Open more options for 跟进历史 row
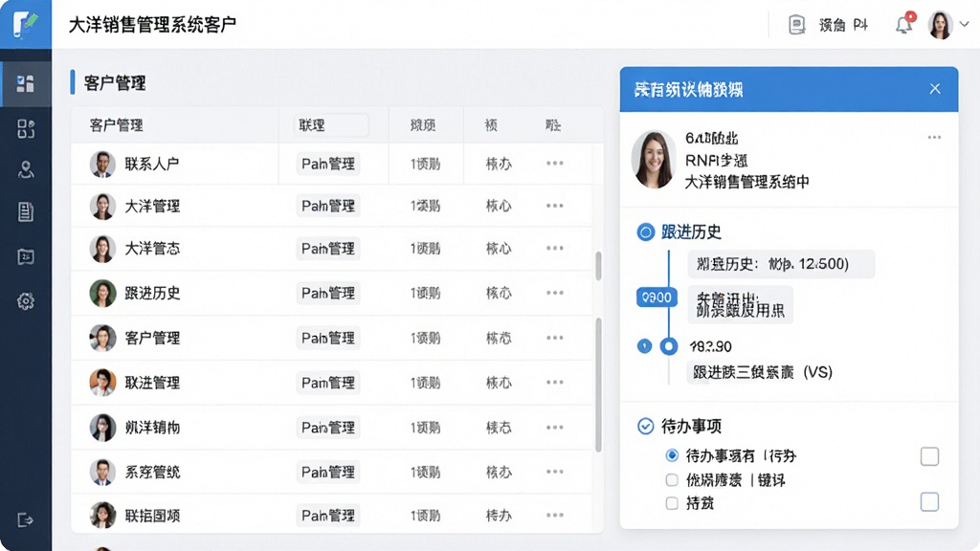Image resolution: width=980 pixels, height=551 pixels. (x=555, y=293)
